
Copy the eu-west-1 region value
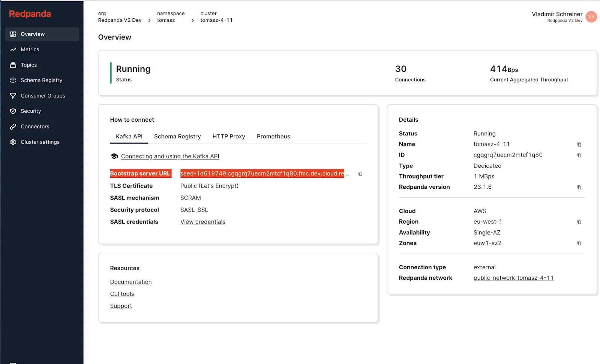coord(579,222)
